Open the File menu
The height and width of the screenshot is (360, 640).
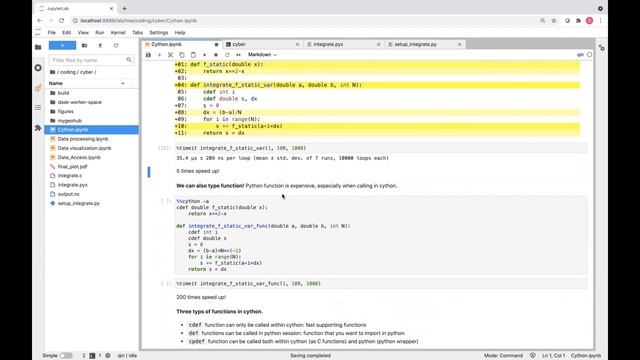51,33
